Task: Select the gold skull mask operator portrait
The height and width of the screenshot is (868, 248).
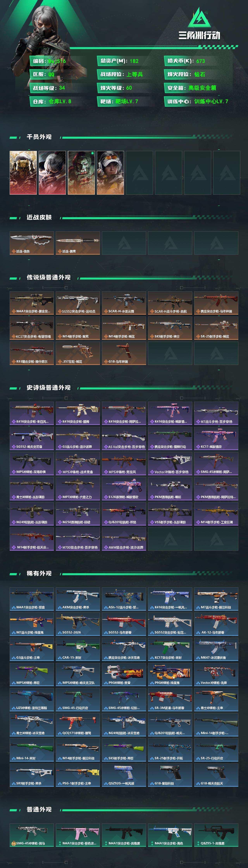Action: click(x=23, y=173)
